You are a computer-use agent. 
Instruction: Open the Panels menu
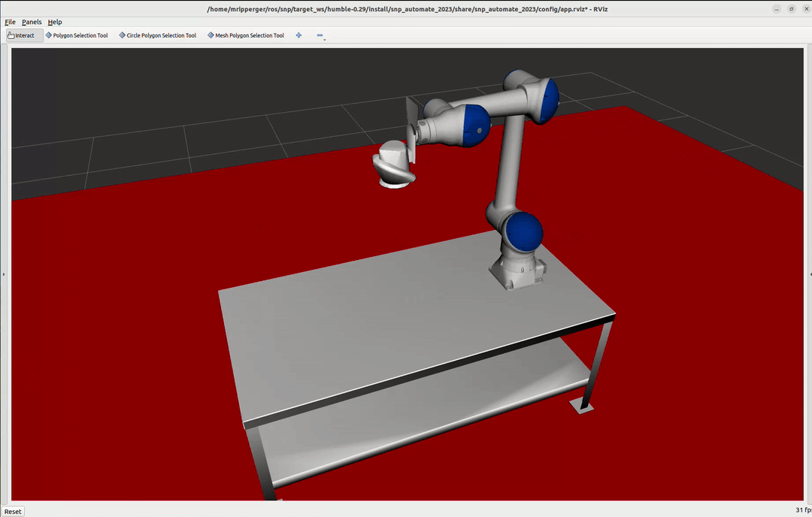click(x=32, y=22)
